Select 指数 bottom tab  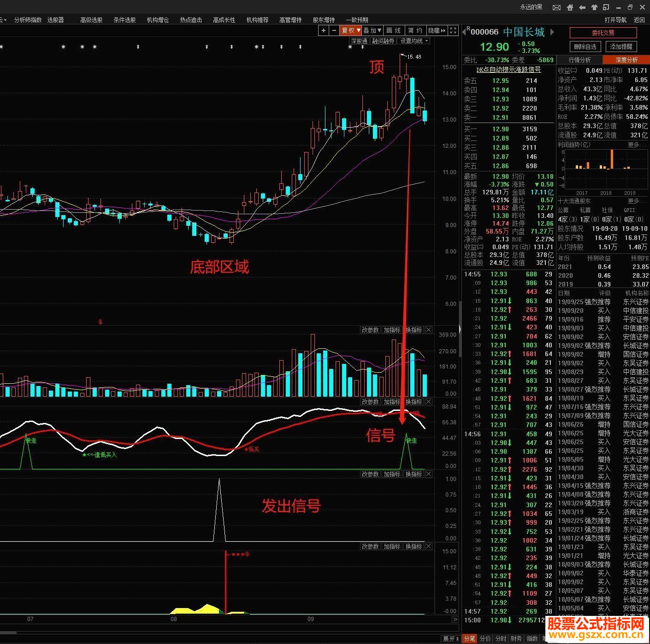[x=532, y=638]
